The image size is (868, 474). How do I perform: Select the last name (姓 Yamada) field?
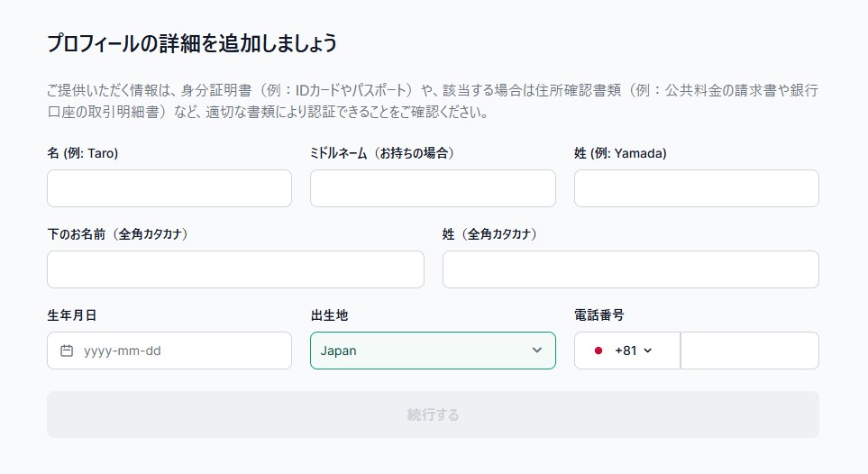[x=697, y=188]
